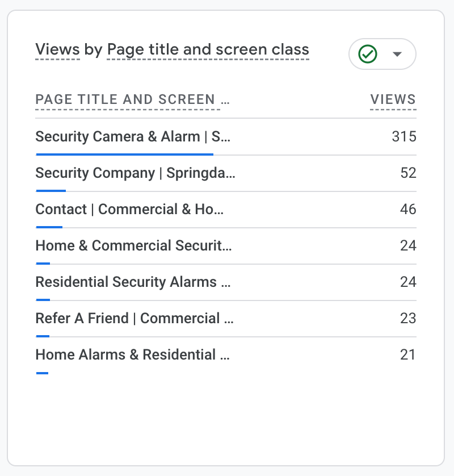Open the dropdown arrow beside the checkmark
This screenshot has height=476, width=454.
397,55
